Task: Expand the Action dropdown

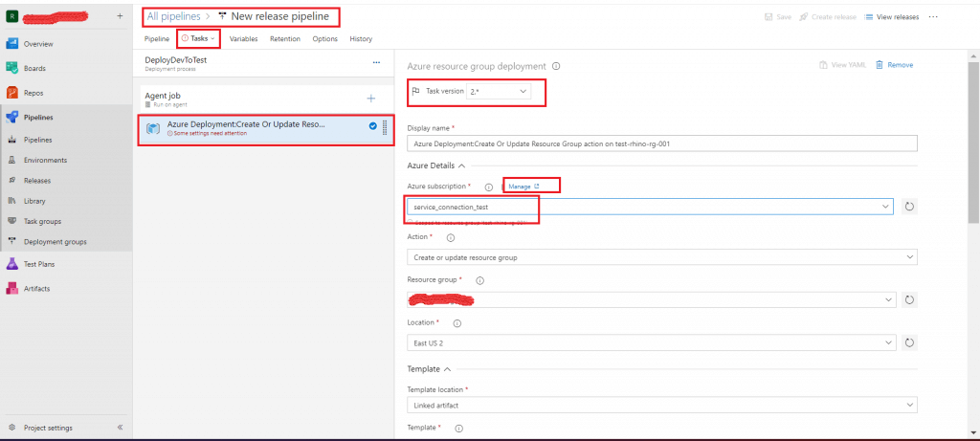Action: [662, 256]
